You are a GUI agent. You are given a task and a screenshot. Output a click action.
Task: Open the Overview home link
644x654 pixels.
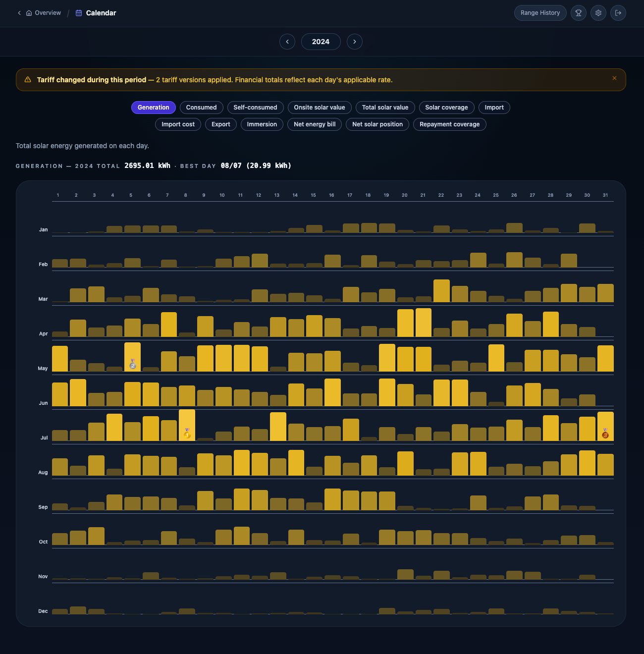[x=44, y=13]
